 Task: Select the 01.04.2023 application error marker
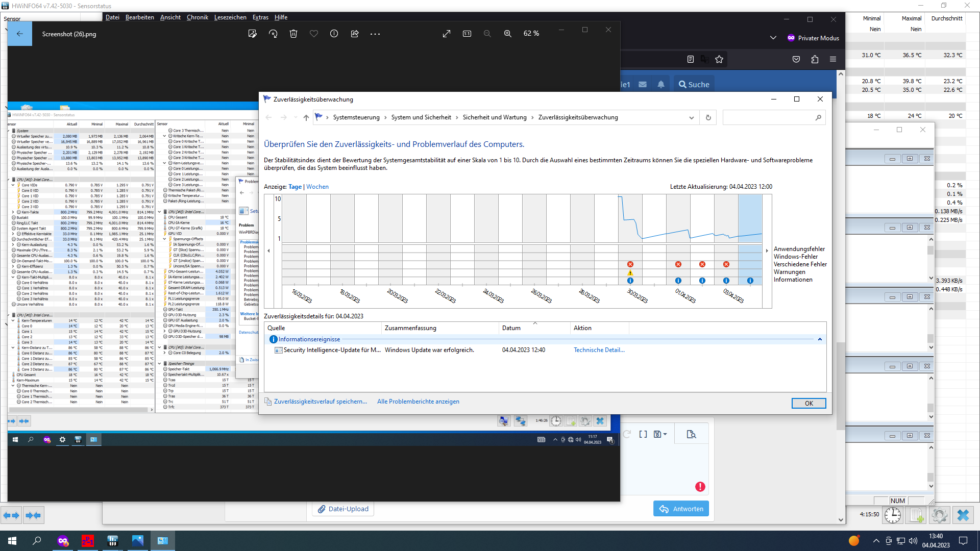pos(678,264)
